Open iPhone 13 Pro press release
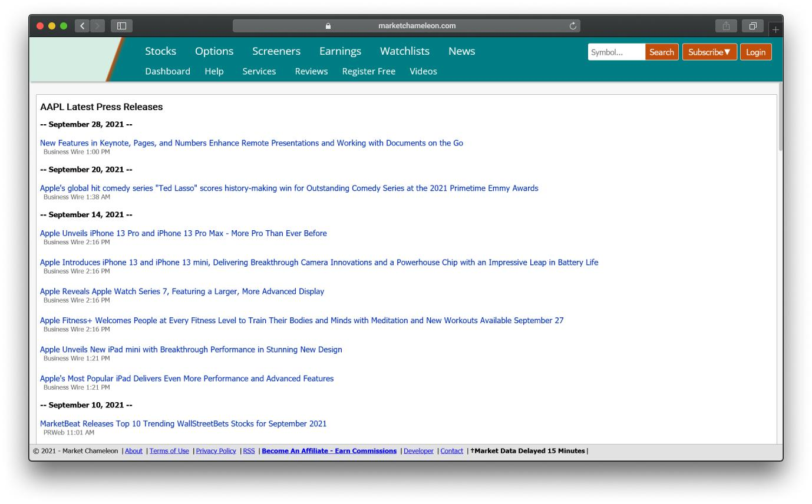This screenshot has height=504, width=812. pyautogui.click(x=183, y=233)
